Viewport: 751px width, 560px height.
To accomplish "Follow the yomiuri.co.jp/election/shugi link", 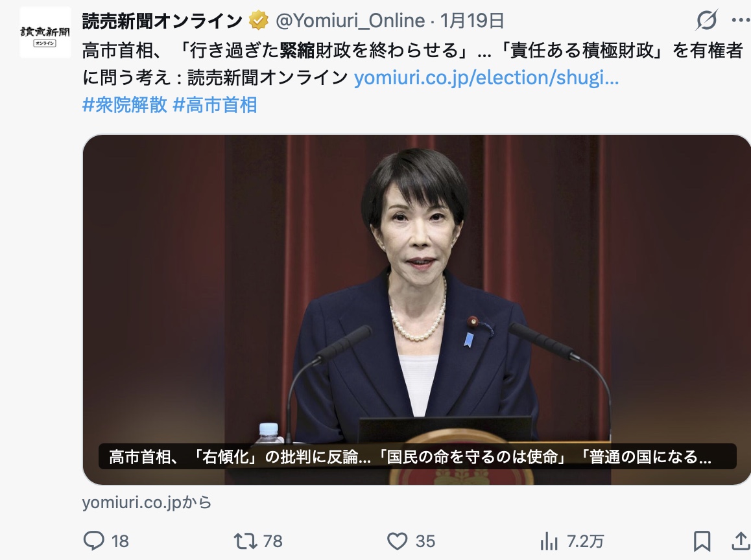I will (486, 78).
